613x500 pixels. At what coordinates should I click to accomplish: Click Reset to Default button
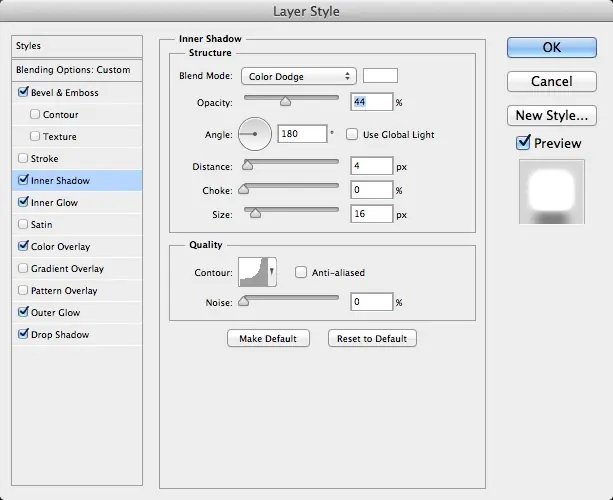(x=372, y=338)
